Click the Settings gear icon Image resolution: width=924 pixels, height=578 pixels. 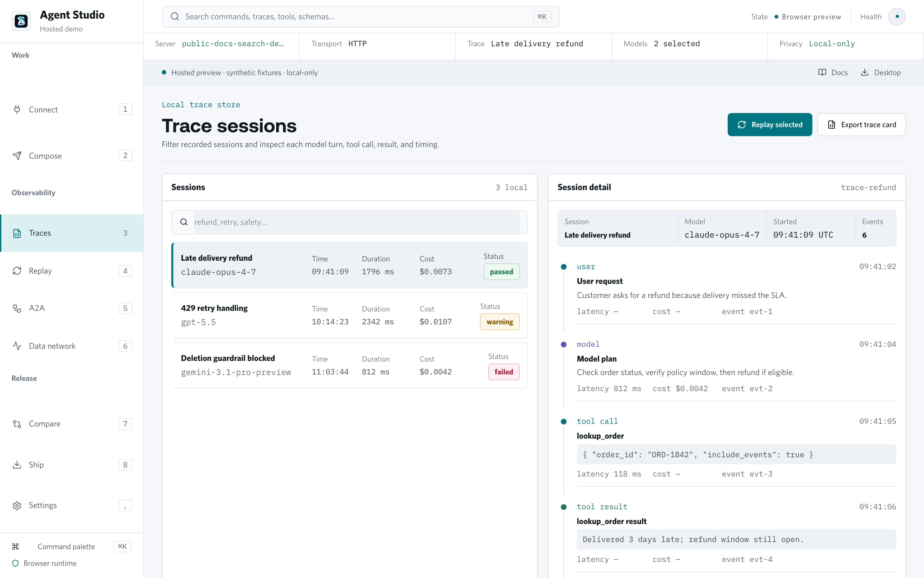(17, 505)
